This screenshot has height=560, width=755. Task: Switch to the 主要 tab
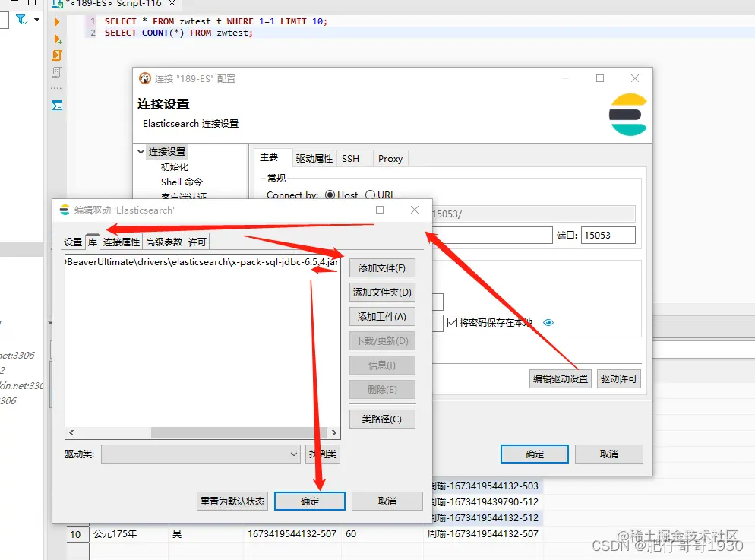click(269, 157)
